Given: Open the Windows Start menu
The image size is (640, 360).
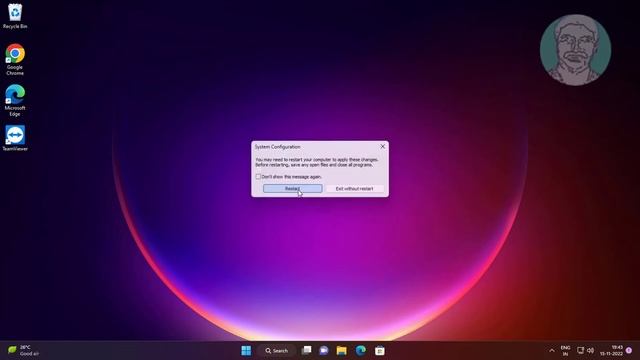Looking at the screenshot, I should [246, 351].
